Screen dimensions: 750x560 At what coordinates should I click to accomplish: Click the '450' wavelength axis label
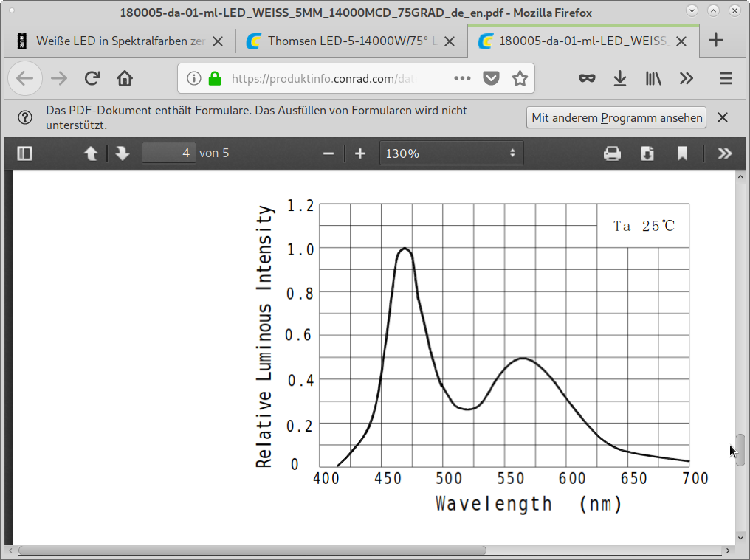(388, 478)
